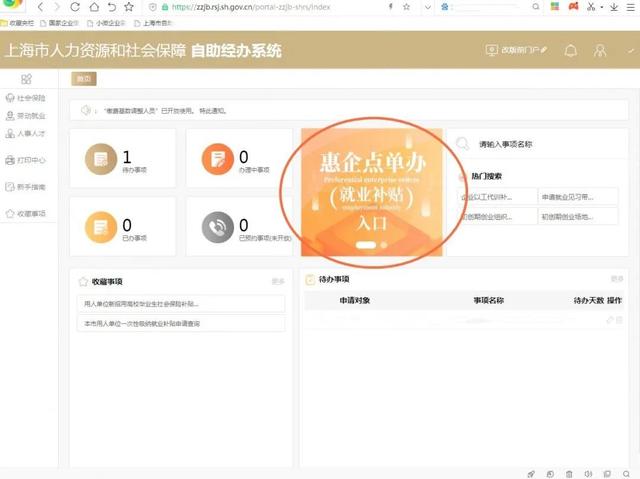Viewport: 640px width, 479px height.
Task: Expand the header far-right dropdown arrow
Action: [x=630, y=50]
